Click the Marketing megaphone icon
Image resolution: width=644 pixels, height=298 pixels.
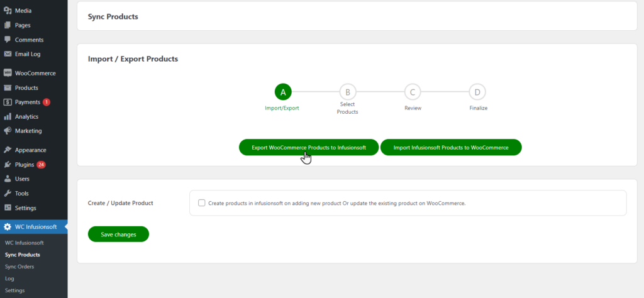pos(8,131)
